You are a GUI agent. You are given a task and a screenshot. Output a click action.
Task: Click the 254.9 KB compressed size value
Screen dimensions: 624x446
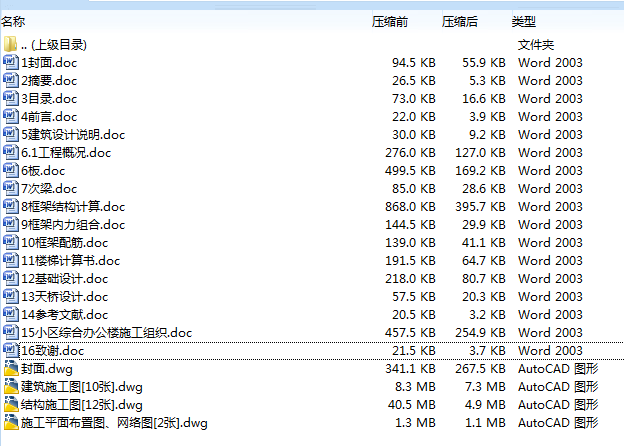coord(480,333)
